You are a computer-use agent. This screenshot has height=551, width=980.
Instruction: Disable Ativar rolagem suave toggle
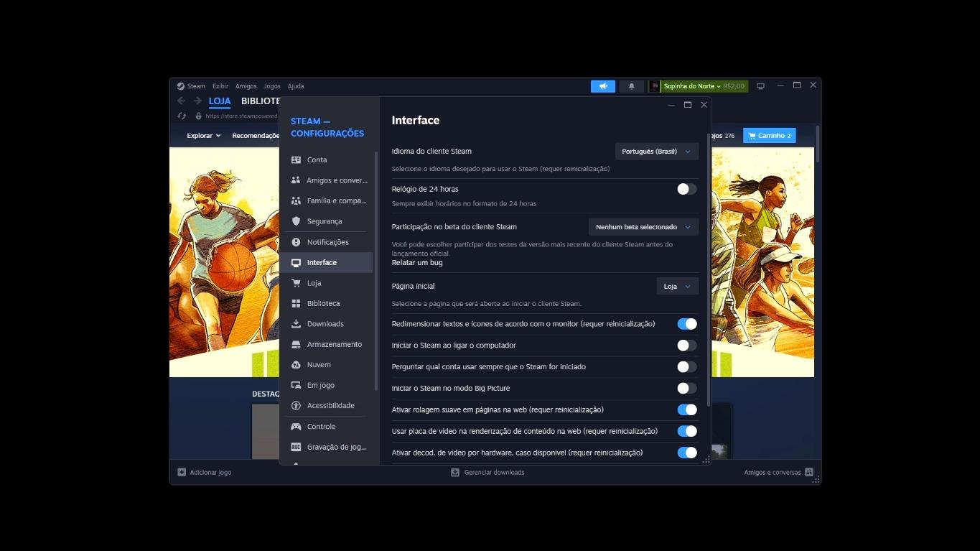tap(686, 409)
